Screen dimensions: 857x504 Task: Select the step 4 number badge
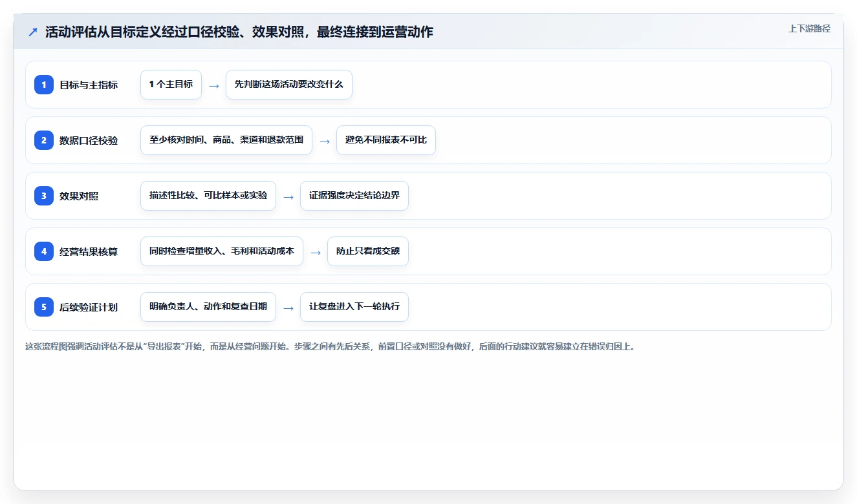click(x=44, y=251)
